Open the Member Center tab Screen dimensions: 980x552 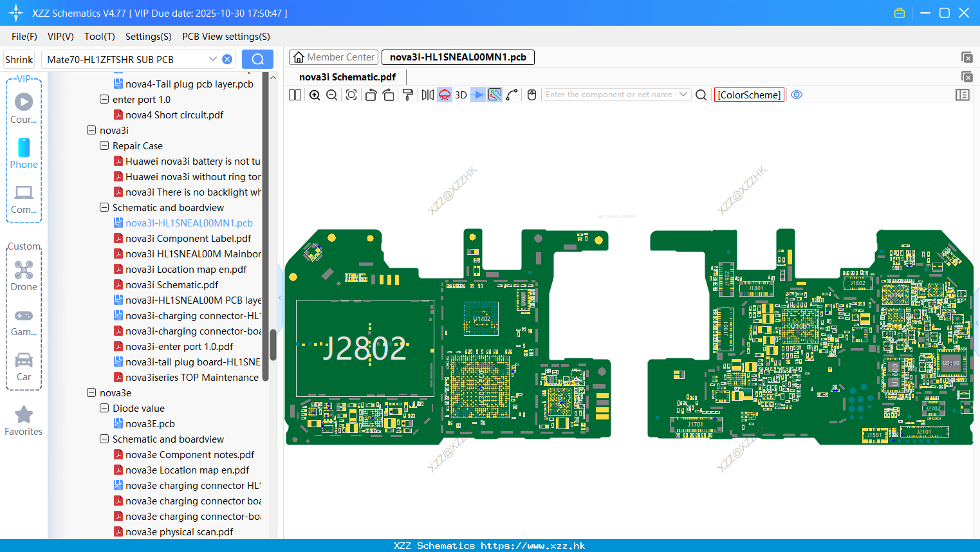(334, 57)
